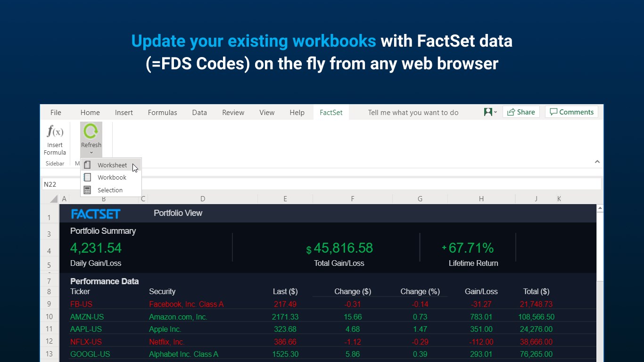Open the Formulas ribbon tab
This screenshot has width=644, height=362.
[163, 112]
